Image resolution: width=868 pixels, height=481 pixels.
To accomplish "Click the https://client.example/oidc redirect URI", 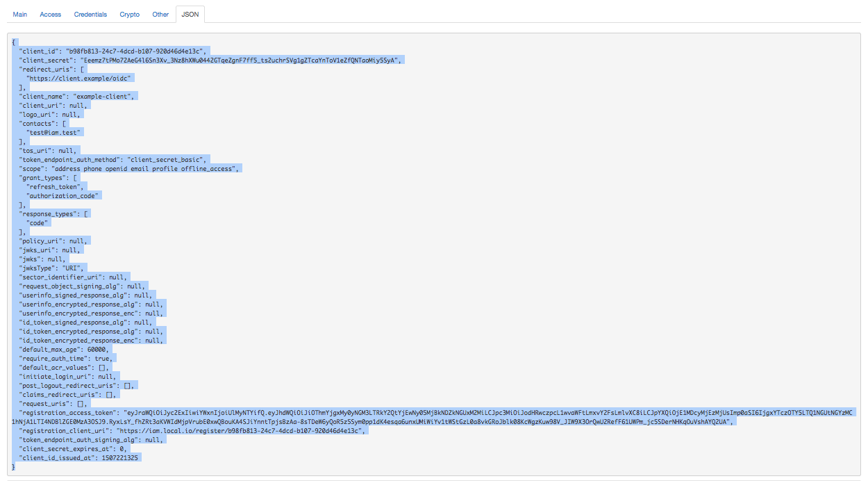I will click(80, 79).
